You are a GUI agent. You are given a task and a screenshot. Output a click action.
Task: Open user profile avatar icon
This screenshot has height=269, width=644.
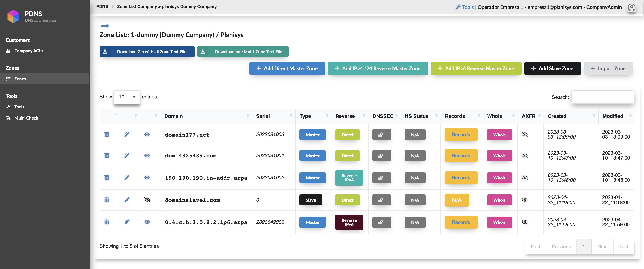coord(631,8)
